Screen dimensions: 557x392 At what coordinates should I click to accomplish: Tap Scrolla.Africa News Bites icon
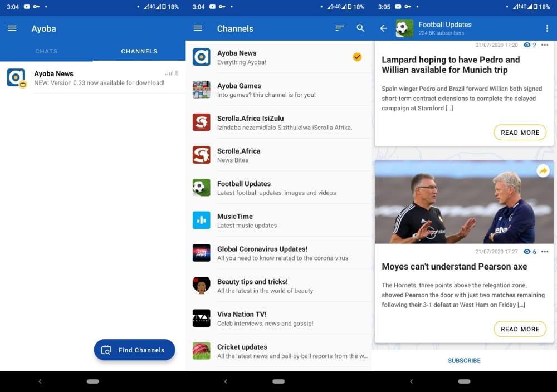[x=202, y=155]
